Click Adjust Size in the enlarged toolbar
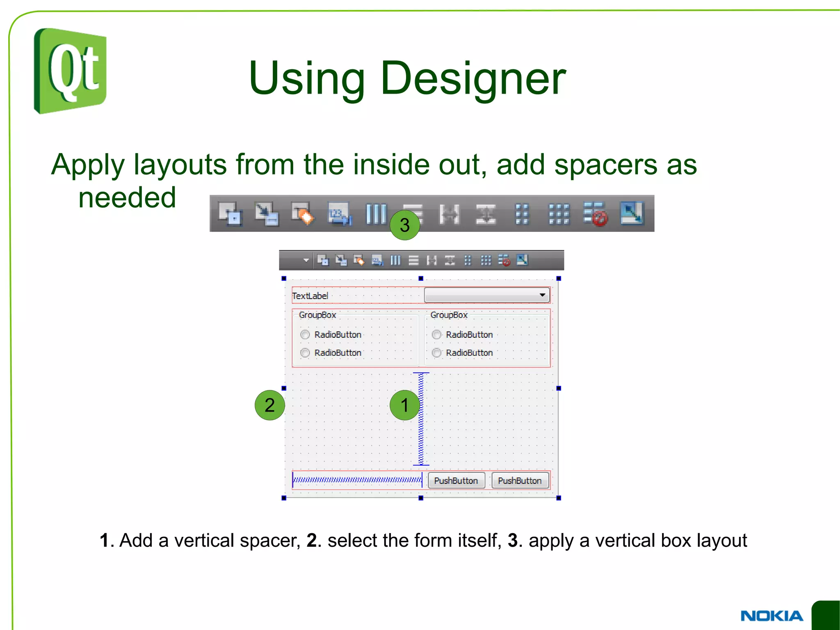840x630 pixels. pos(632,213)
